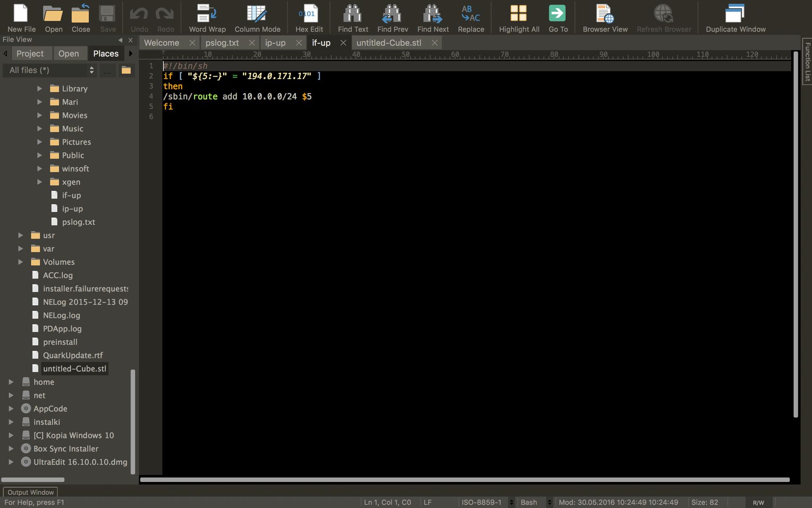Close the pslog.txt tab

pos(252,43)
